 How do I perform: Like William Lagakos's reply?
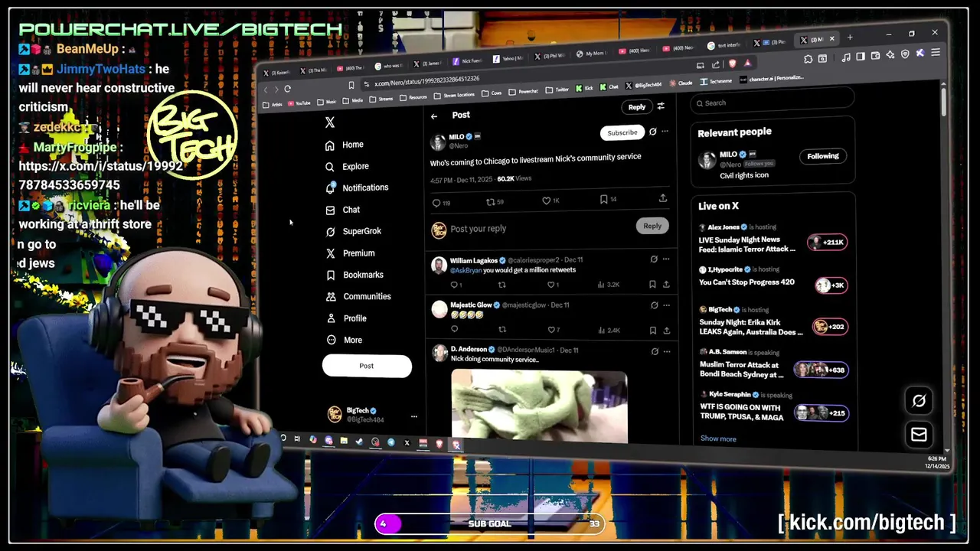(550, 285)
